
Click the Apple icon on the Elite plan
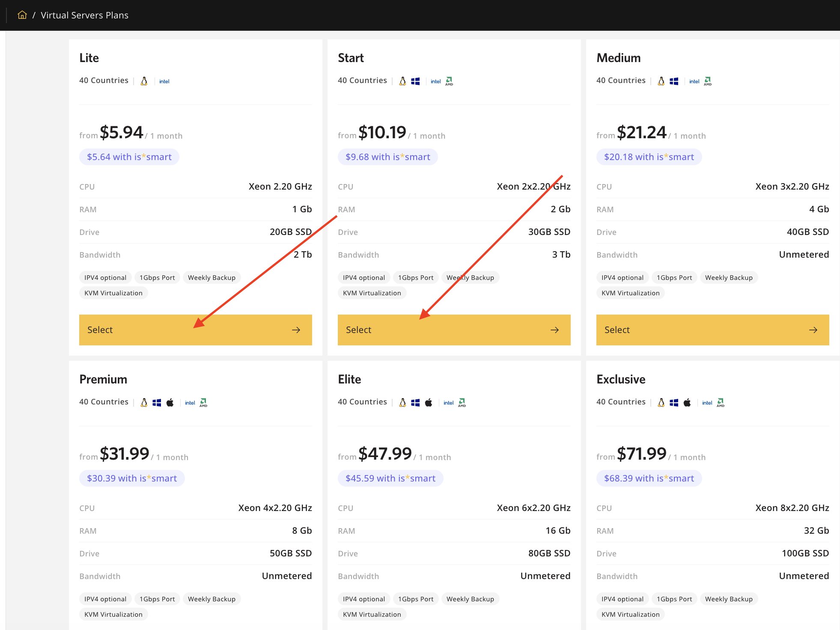point(429,403)
